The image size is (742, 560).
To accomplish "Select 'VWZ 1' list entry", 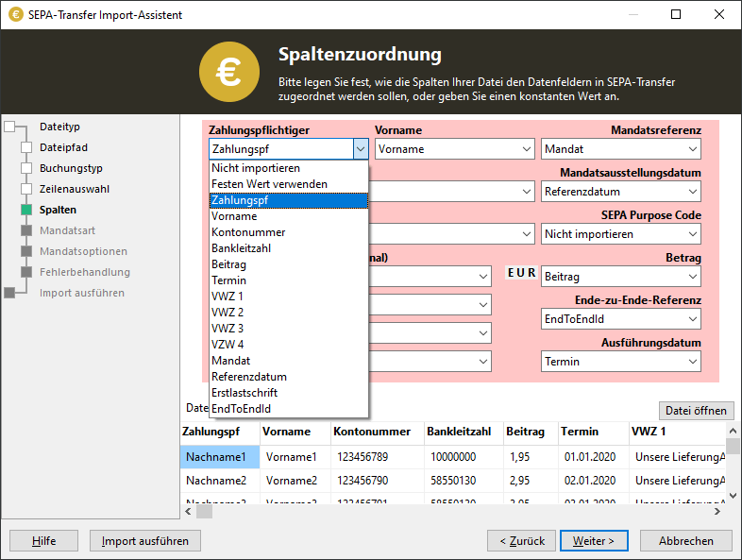I will pyautogui.click(x=289, y=297).
